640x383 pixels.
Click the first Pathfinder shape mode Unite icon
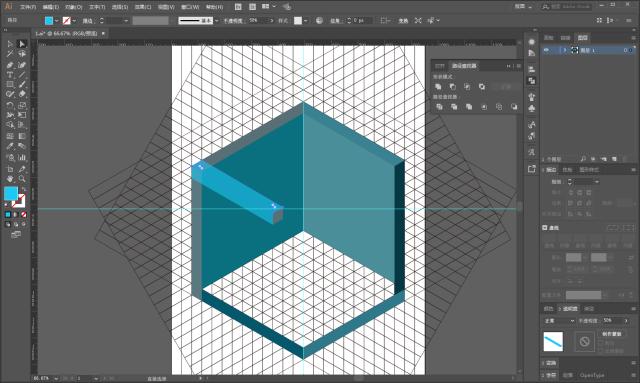pos(438,87)
